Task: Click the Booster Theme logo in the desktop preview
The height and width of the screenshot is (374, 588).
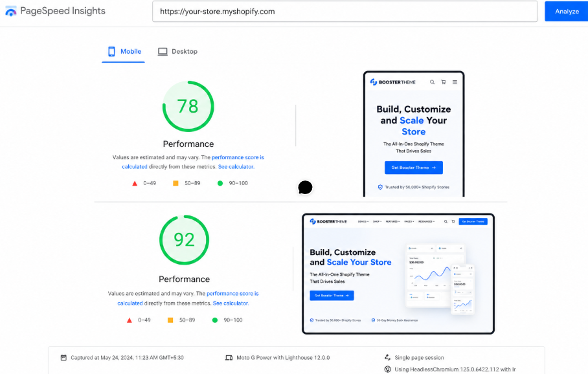Action: pos(328,221)
